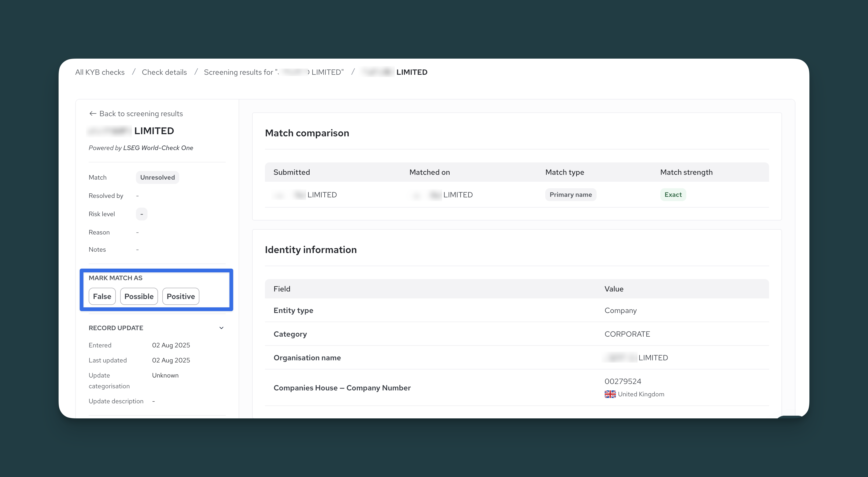Click the Entered date 02 Aug 2025
Viewport: 868px width, 477px height.
[x=171, y=345]
